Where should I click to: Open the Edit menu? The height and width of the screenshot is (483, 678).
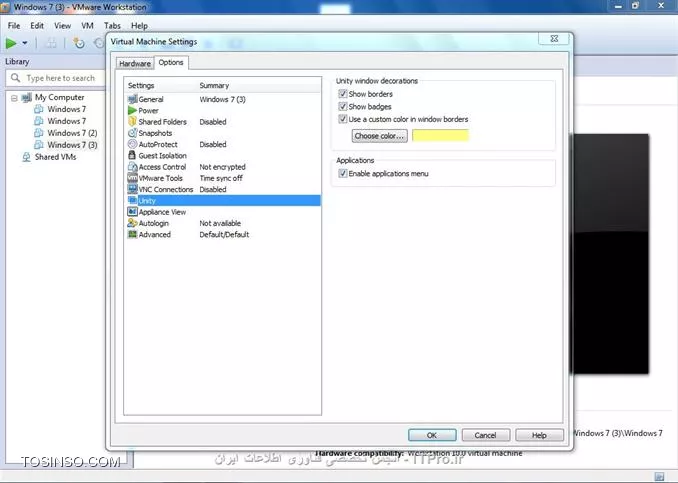click(x=37, y=26)
